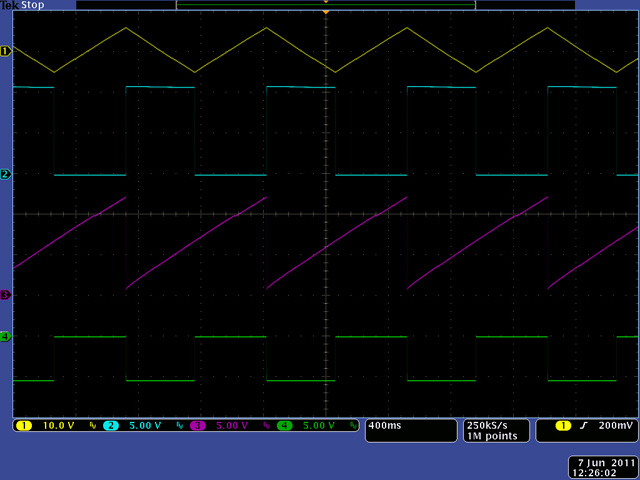Select channel 2 badge in bottom readout
The height and width of the screenshot is (480, 640).
click(111, 426)
